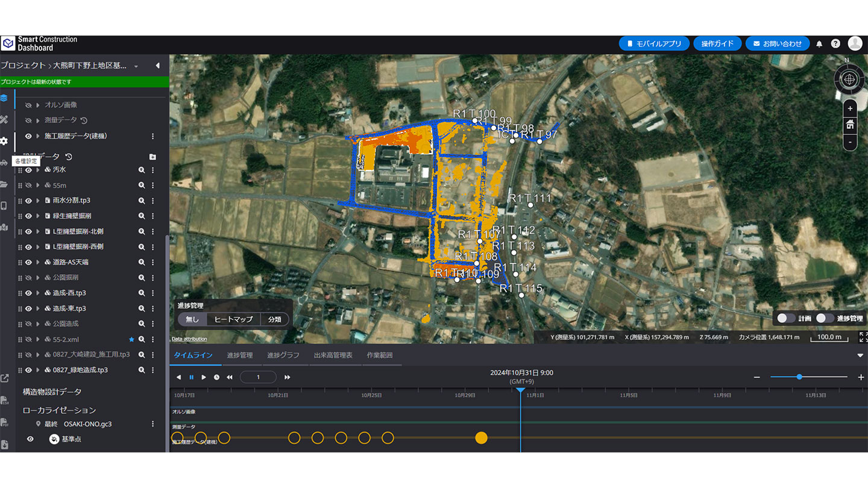
Task: Show the 公園掘削 layer using its eye icon
Action: click(x=28, y=278)
